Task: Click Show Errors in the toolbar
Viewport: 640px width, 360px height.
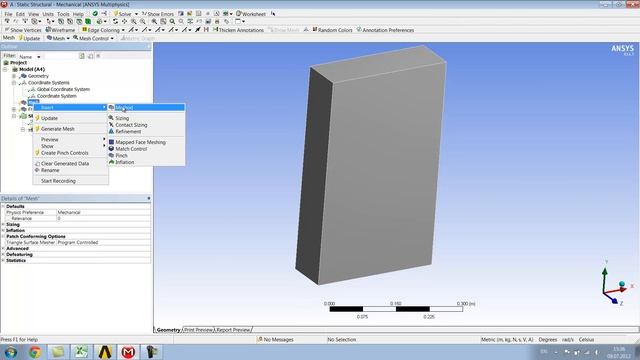Action: 158,14
